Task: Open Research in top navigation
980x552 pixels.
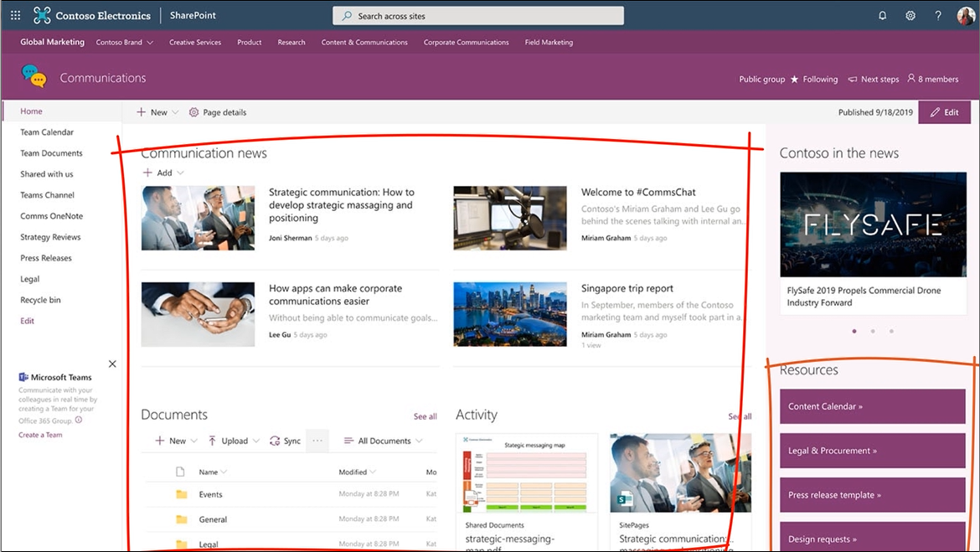Action: point(291,43)
